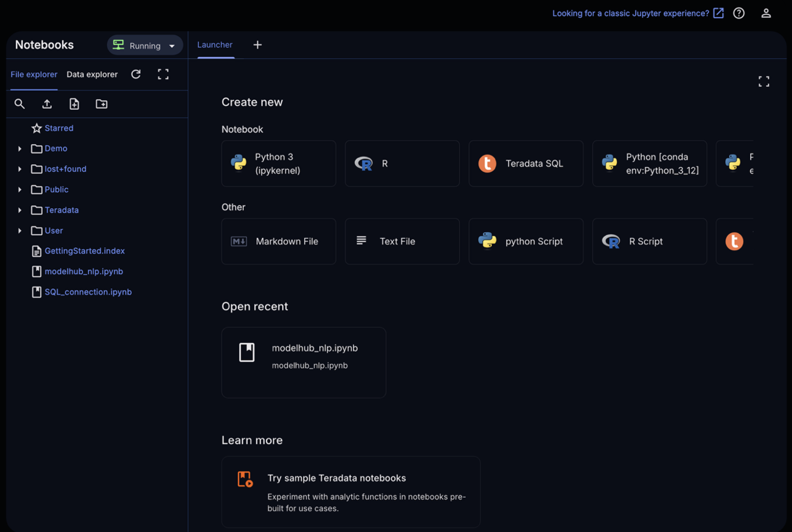792x532 pixels.
Task: Click the GettingStarted.index document icon
Action: tap(37, 251)
